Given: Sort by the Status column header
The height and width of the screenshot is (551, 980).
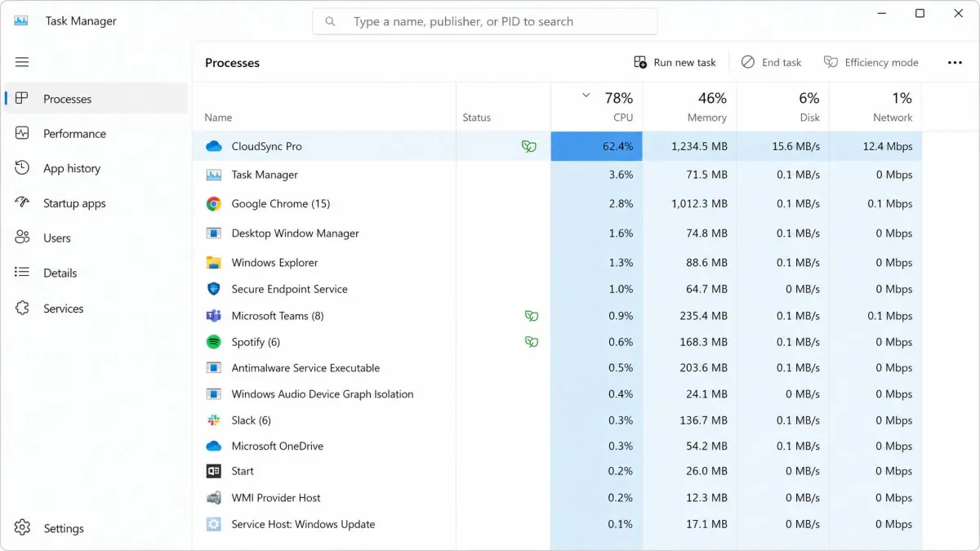Looking at the screenshot, I should [503, 107].
